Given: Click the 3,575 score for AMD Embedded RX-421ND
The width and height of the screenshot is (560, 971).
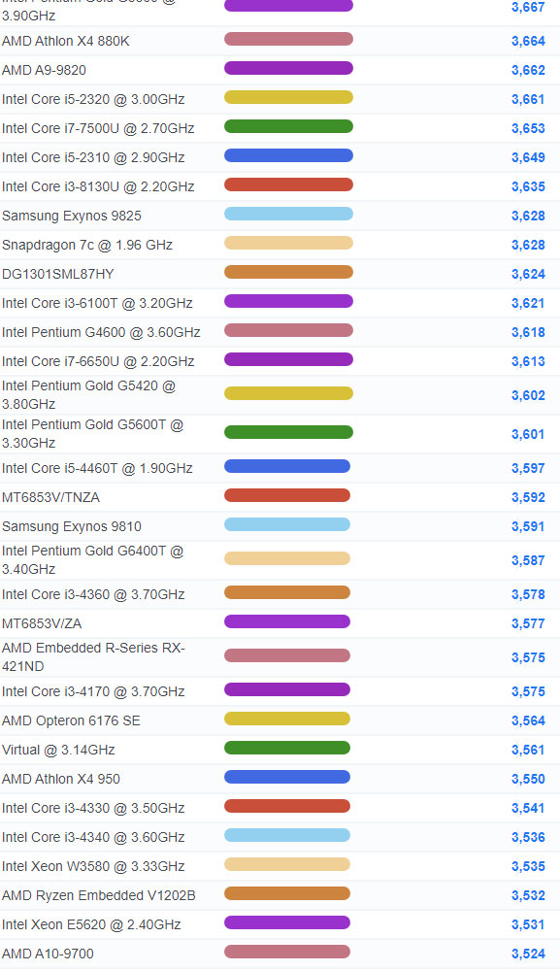Looking at the screenshot, I should [x=528, y=657].
